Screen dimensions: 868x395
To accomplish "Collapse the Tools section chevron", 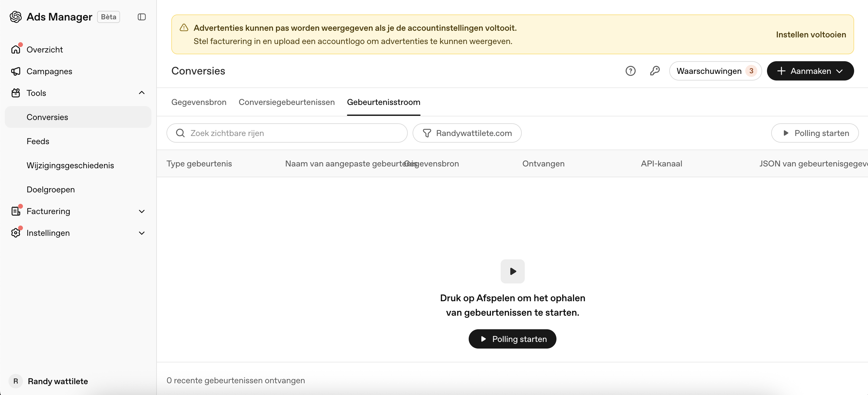I will coord(141,93).
